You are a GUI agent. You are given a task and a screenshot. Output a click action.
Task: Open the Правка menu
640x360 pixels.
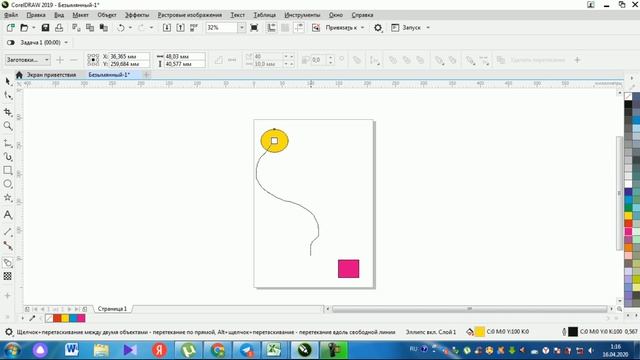click(x=36, y=15)
